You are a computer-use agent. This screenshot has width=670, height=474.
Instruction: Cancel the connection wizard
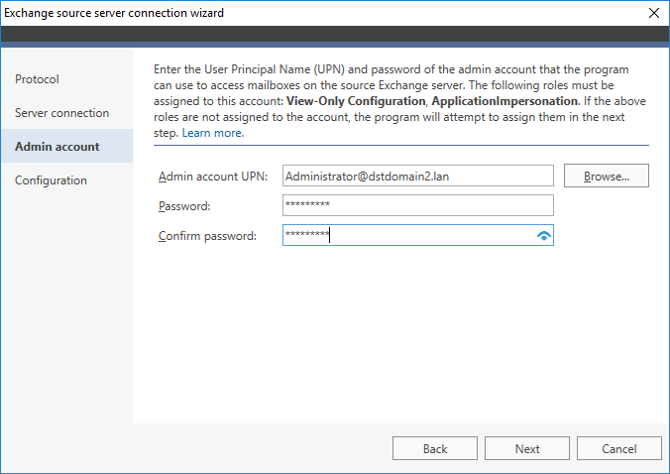pyautogui.click(x=619, y=449)
